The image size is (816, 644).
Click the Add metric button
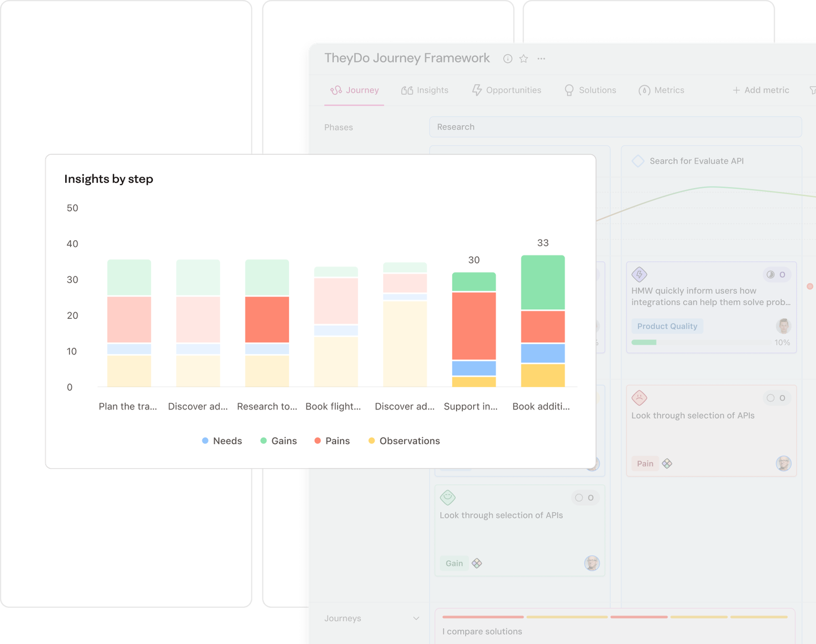[760, 90]
